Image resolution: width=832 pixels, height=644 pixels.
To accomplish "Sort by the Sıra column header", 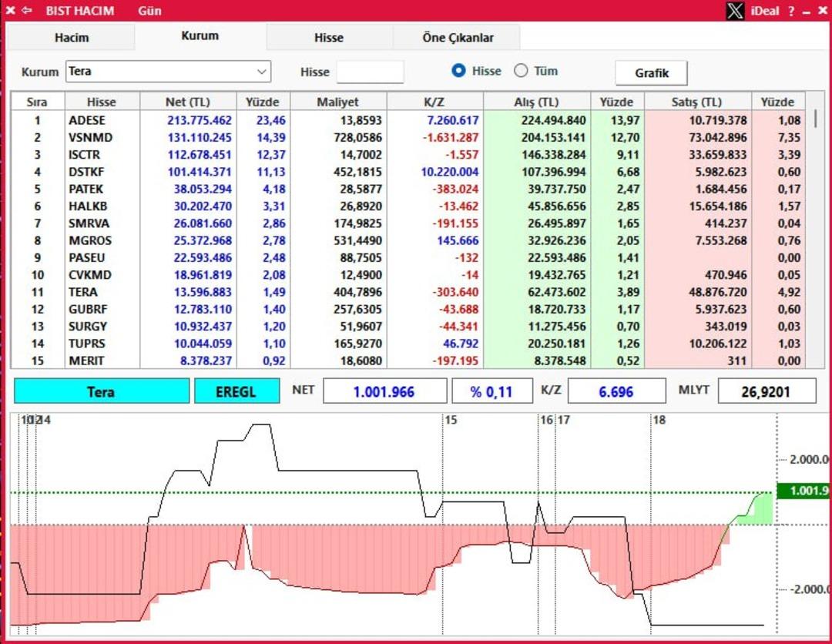I will pyautogui.click(x=37, y=102).
